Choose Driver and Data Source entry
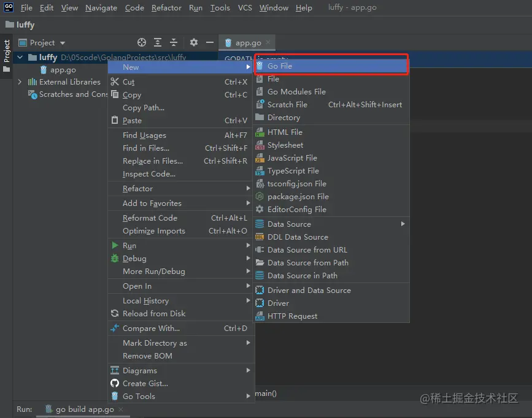The width and height of the screenshot is (532, 418). coord(331,290)
